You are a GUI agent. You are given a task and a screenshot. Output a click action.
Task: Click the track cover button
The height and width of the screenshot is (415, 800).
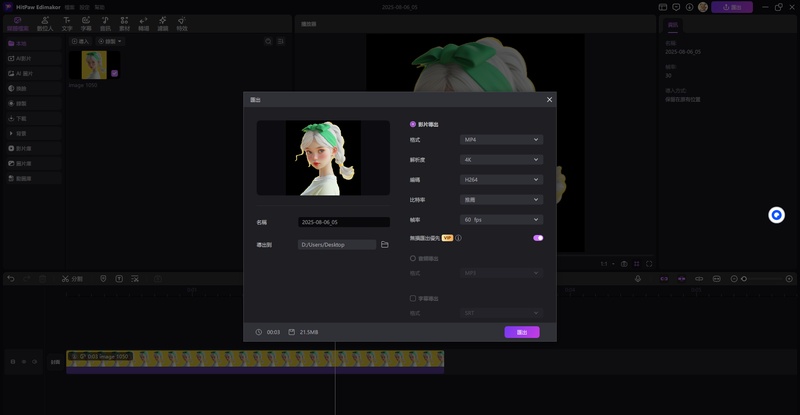tap(55, 362)
